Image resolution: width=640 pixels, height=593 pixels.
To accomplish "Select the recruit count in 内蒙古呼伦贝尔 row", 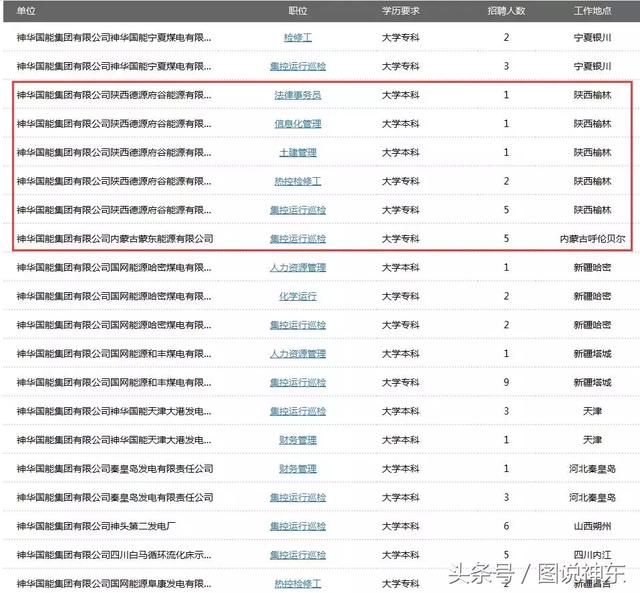I will [x=507, y=239].
